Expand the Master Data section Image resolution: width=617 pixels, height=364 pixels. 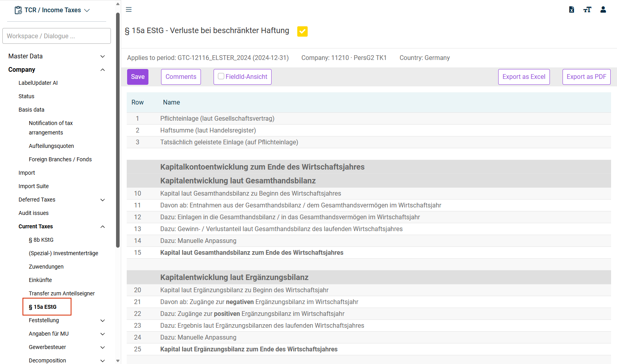[x=103, y=56]
